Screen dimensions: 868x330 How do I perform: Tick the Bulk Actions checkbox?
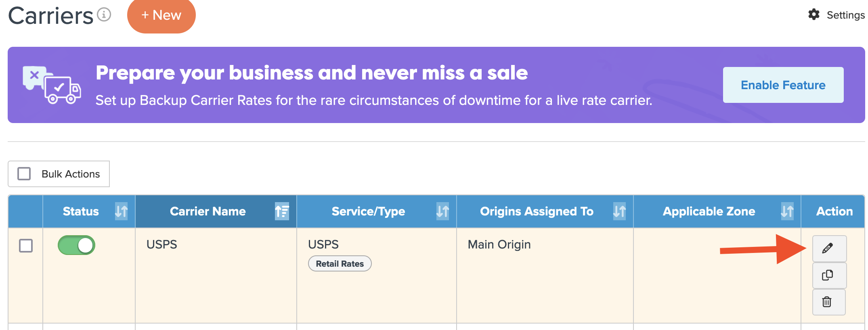coord(24,174)
